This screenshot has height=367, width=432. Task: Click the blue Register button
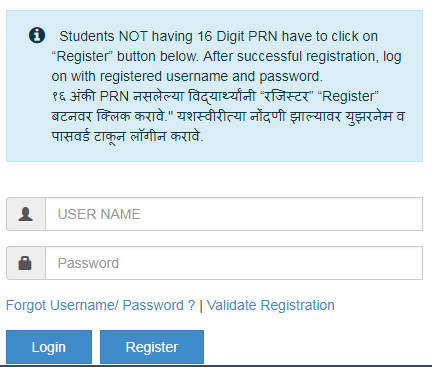tap(152, 347)
